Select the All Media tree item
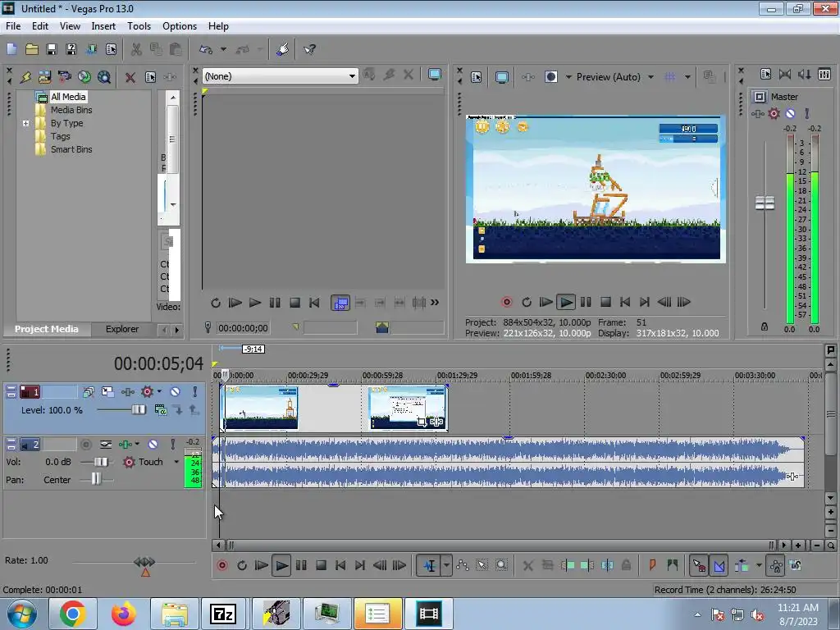This screenshot has width=840, height=630. pos(68,97)
